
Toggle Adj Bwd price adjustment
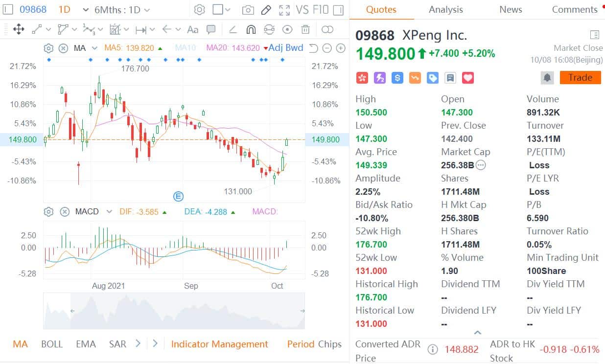pos(285,48)
